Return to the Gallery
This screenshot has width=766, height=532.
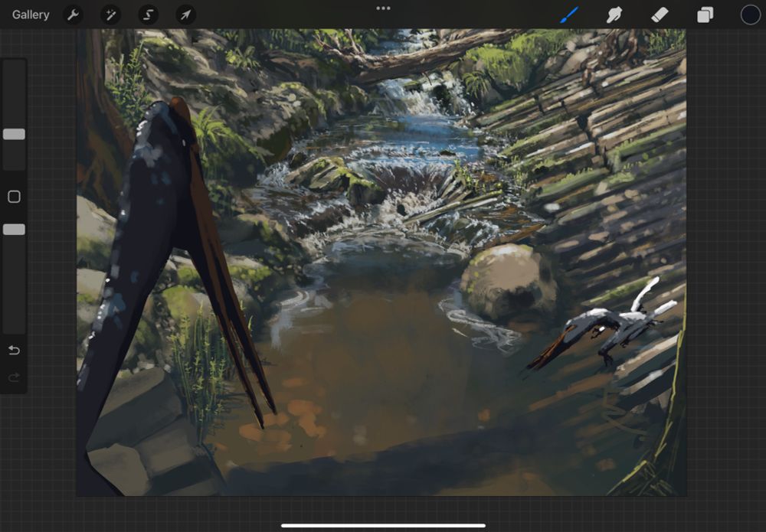point(31,15)
